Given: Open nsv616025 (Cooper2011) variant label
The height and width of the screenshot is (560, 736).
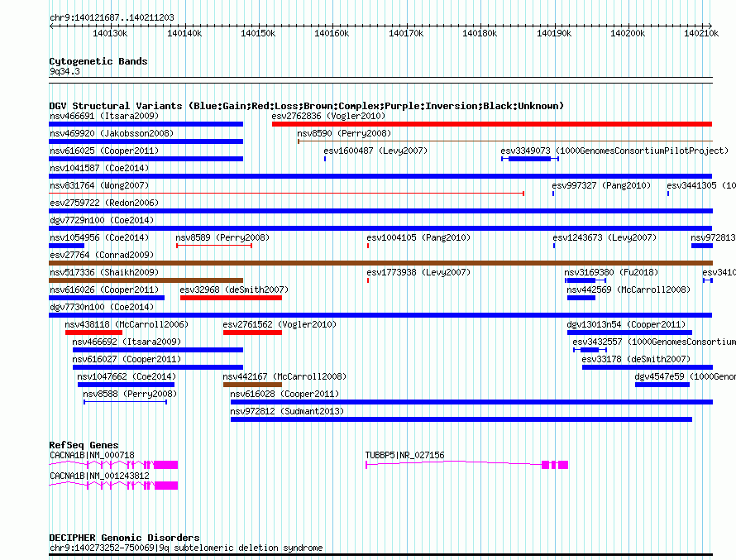Looking at the screenshot, I should click(x=104, y=151).
